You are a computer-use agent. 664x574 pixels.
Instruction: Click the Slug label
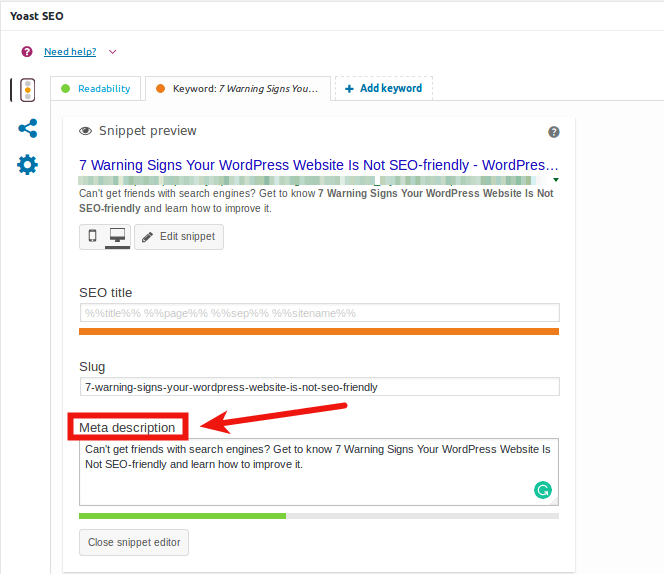coord(92,367)
